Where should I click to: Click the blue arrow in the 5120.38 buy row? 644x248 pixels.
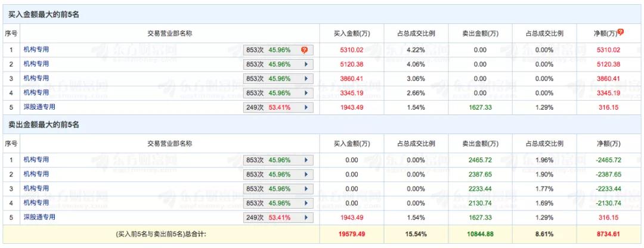pos(306,64)
